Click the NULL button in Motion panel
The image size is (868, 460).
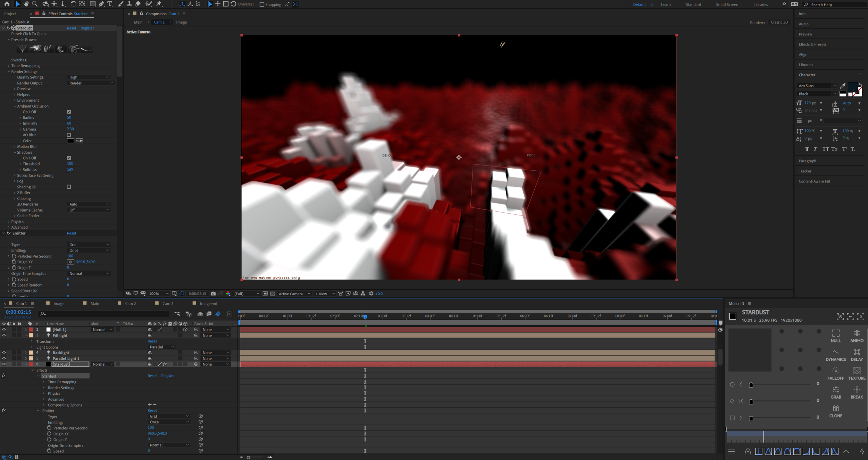(x=835, y=336)
